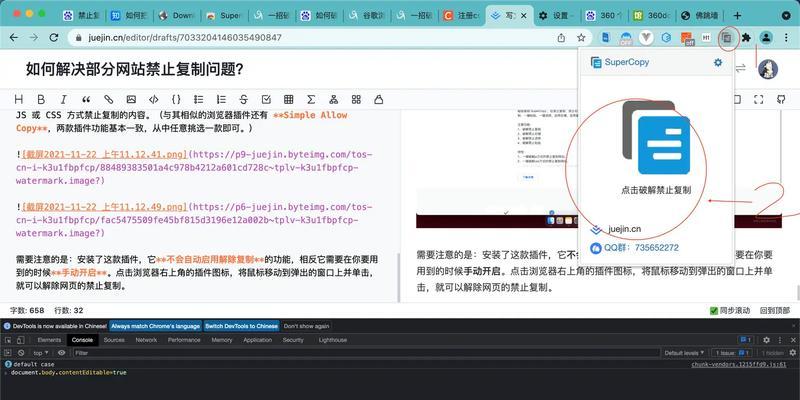
Task: Apply strikethrough formatting in editor toolbar
Action: coord(242,99)
